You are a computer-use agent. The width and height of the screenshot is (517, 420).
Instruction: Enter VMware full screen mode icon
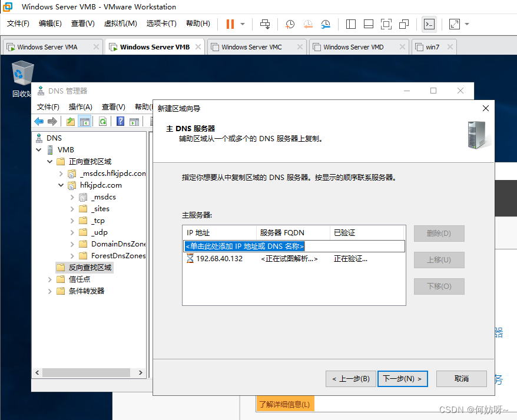pyautogui.click(x=386, y=24)
